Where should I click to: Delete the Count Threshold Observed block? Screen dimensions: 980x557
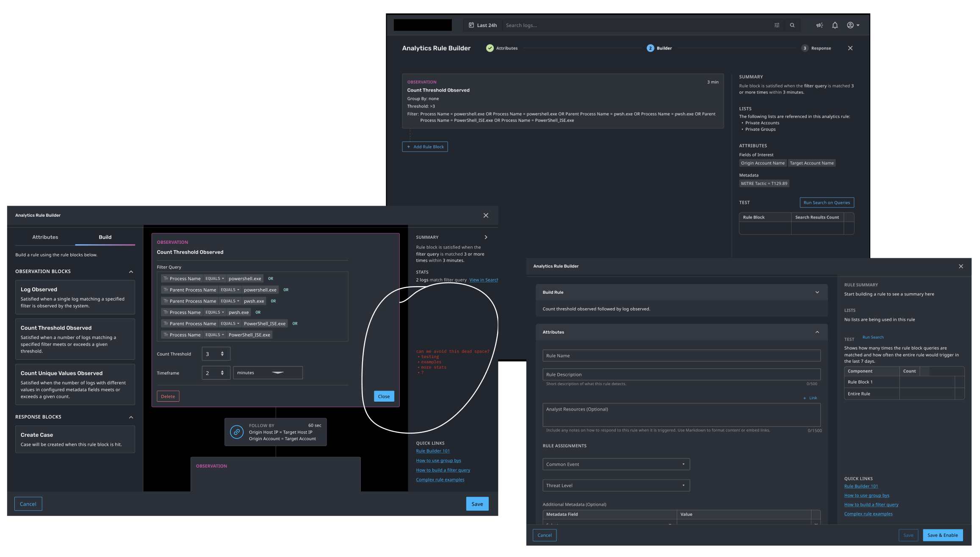pyautogui.click(x=168, y=397)
